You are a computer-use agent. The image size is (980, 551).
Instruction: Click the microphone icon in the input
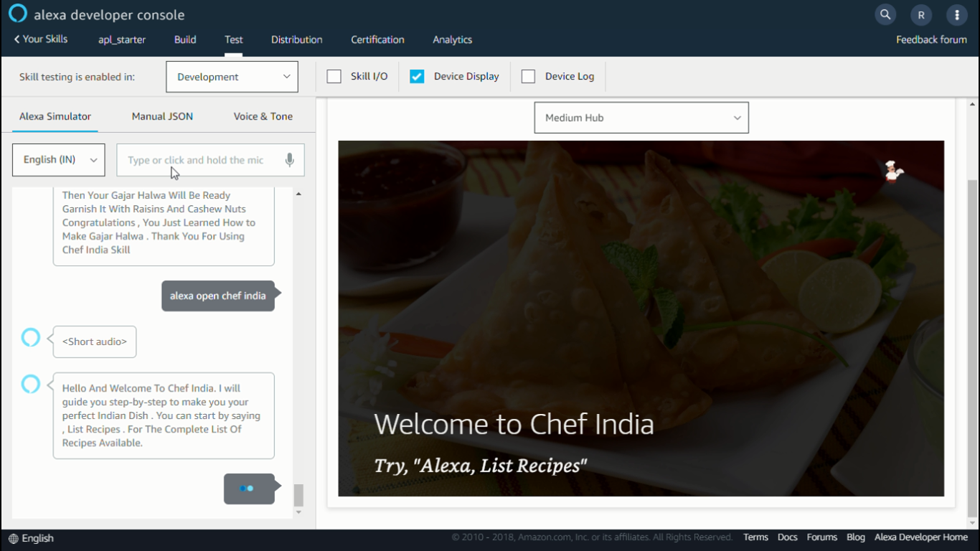pyautogui.click(x=290, y=160)
